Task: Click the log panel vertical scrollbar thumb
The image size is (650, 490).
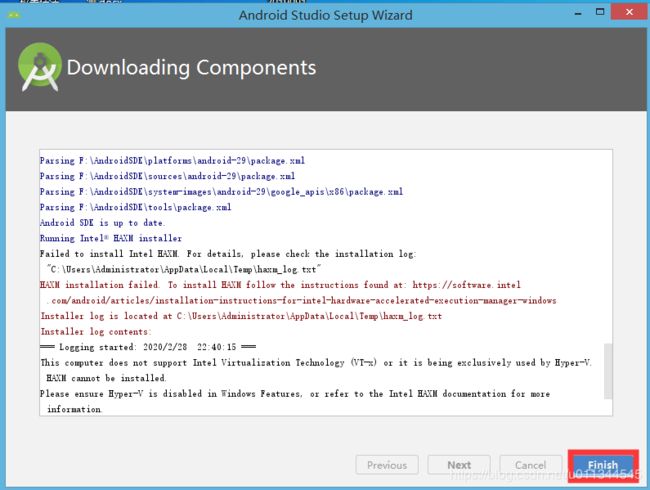Action: (608, 371)
